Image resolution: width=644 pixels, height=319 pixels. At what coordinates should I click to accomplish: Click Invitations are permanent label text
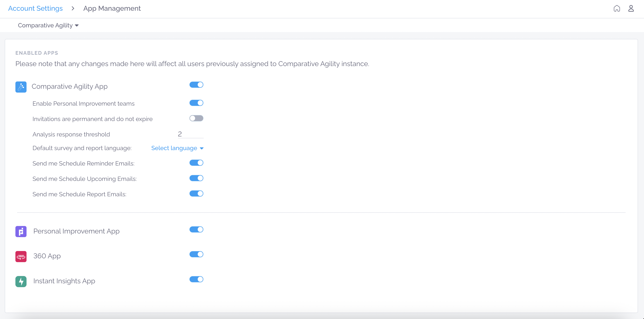[92, 119]
